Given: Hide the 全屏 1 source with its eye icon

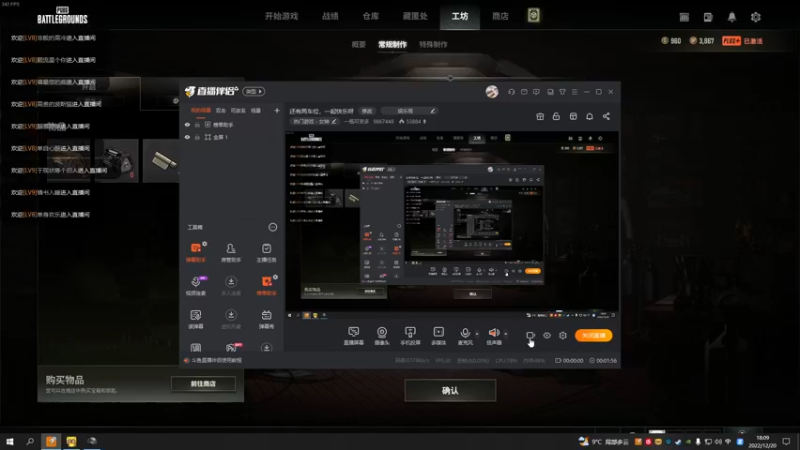Looking at the screenshot, I should pyautogui.click(x=187, y=137).
